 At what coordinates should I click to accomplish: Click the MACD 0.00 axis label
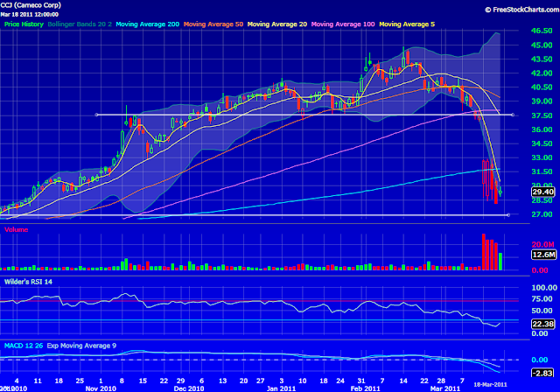pos(540,360)
